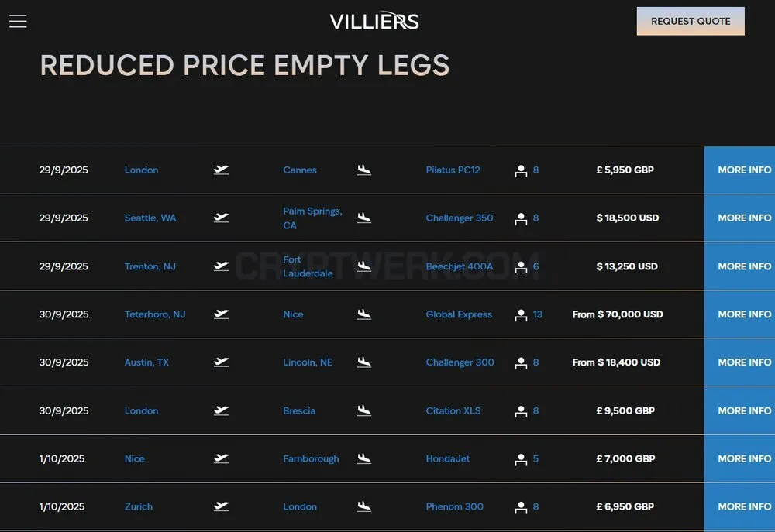The width and height of the screenshot is (775, 532).
Task: Click the passenger seat icon for Citation XLS
Action: coord(521,411)
